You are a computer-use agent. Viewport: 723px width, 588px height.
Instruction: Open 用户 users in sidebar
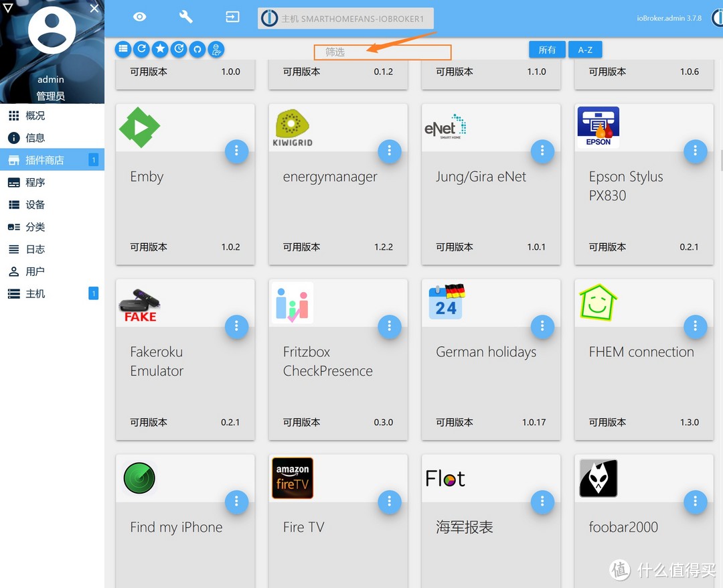point(52,271)
